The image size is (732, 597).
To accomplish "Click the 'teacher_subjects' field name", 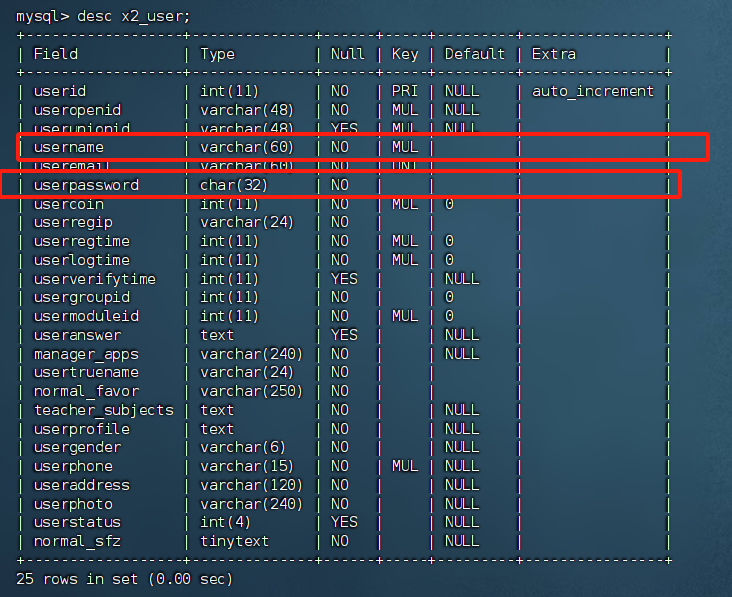I will point(104,410).
